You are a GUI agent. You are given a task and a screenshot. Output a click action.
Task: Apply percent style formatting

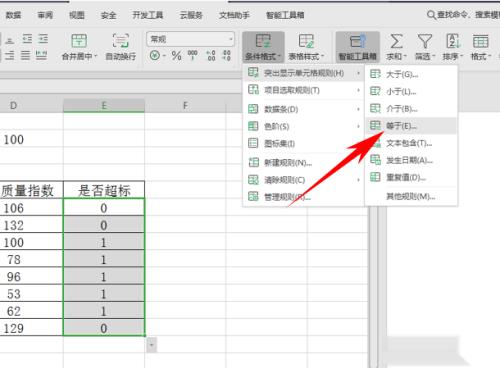click(x=176, y=55)
